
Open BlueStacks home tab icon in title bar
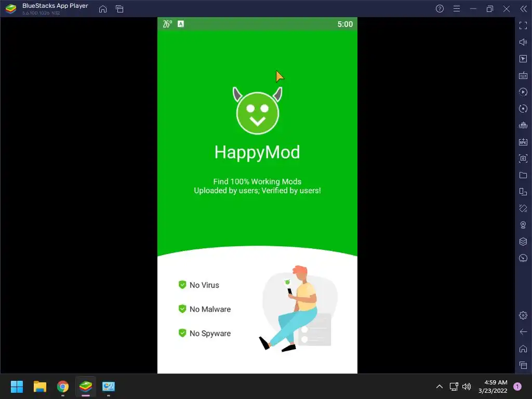coord(103,9)
